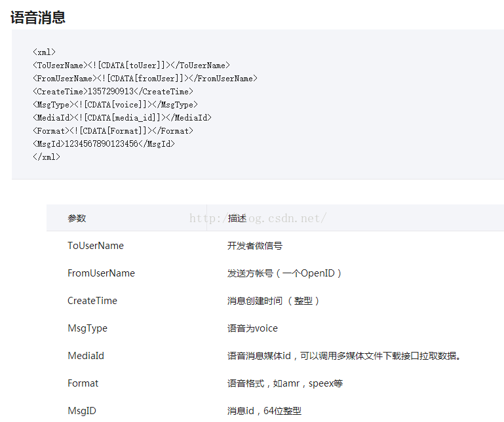Click the description '发送方帐号（一个OpenID）'
This screenshot has height=422, width=504.
pos(284,273)
